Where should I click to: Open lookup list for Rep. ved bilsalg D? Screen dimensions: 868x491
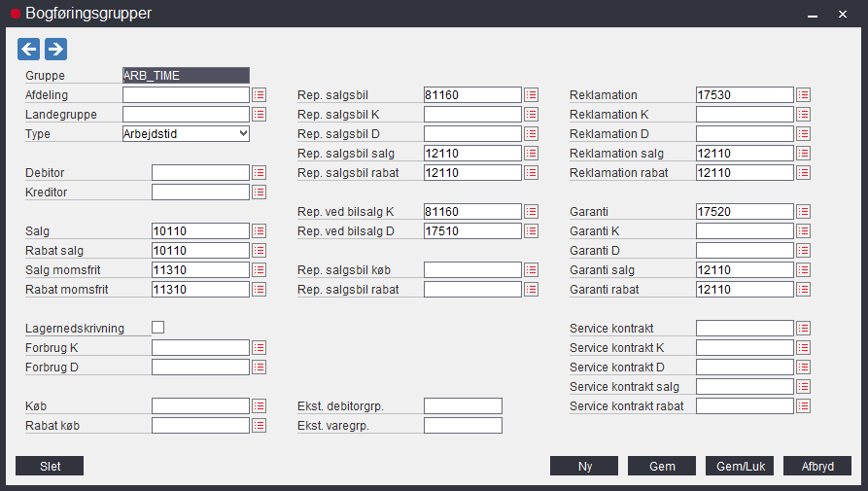coord(532,231)
